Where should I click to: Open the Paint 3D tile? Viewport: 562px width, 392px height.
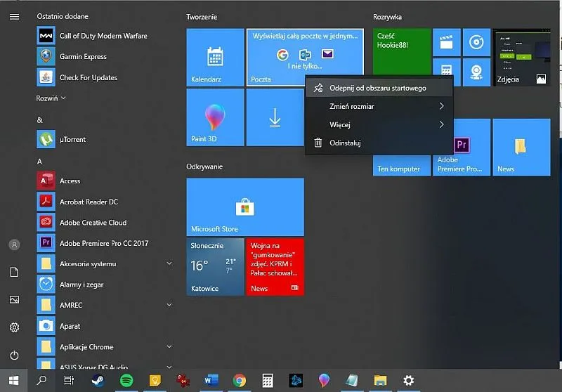click(x=215, y=117)
